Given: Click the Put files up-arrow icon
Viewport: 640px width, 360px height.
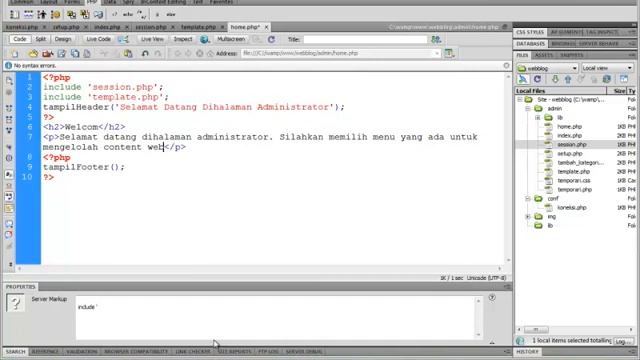Looking at the screenshot, I should [568, 79].
